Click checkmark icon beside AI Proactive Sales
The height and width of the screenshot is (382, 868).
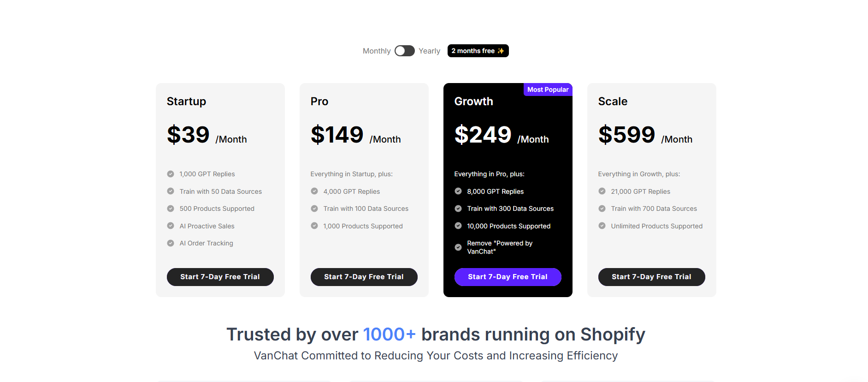(171, 226)
